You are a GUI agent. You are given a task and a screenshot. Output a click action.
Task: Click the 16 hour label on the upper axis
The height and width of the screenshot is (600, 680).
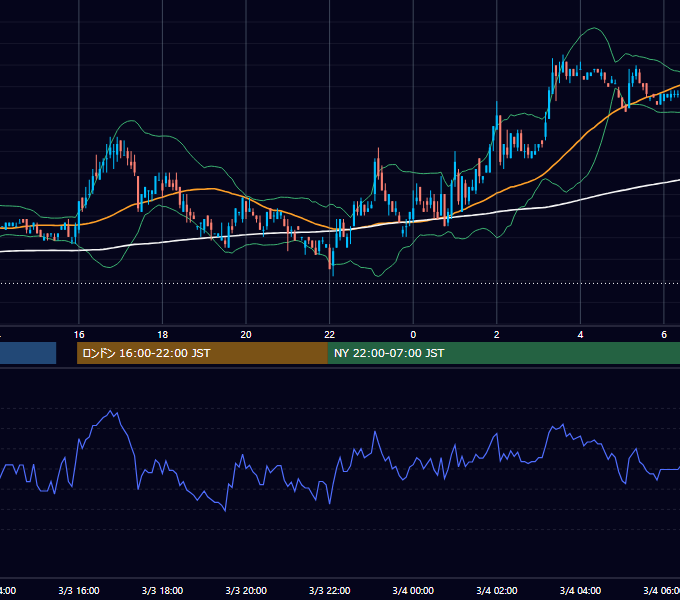79,334
